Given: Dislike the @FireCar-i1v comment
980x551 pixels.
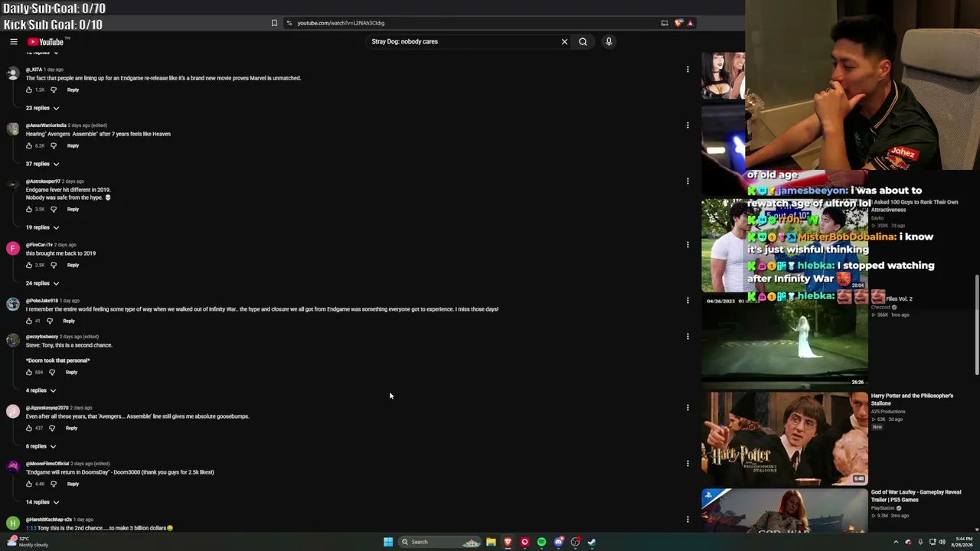Looking at the screenshot, I should 54,265.
